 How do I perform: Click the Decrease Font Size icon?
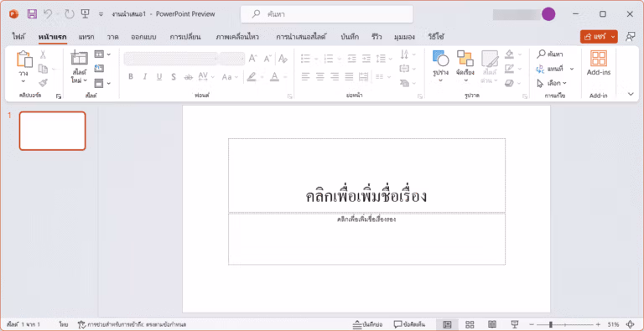[267, 59]
